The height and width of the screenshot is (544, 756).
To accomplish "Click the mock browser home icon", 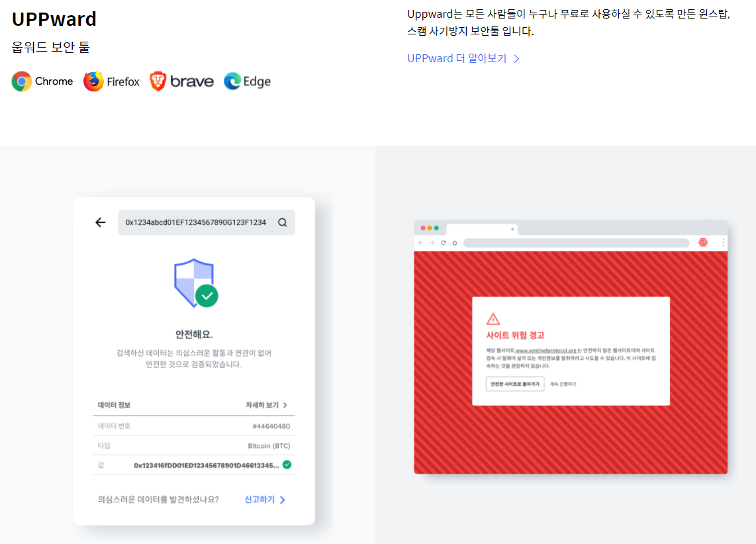I will coord(455,243).
